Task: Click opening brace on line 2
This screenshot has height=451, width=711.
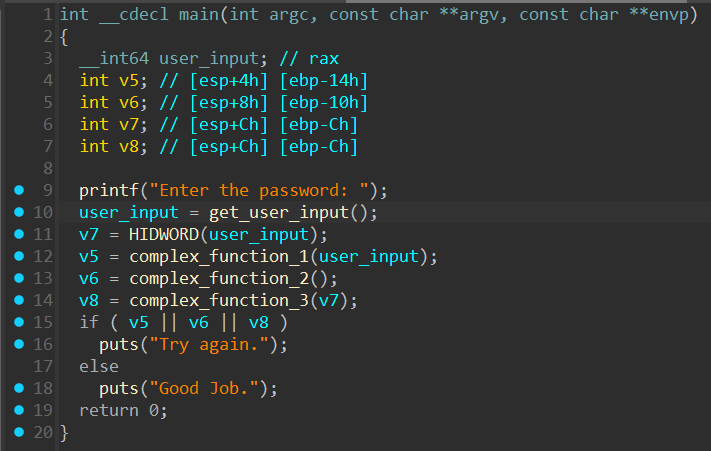Action: point(64,37)
